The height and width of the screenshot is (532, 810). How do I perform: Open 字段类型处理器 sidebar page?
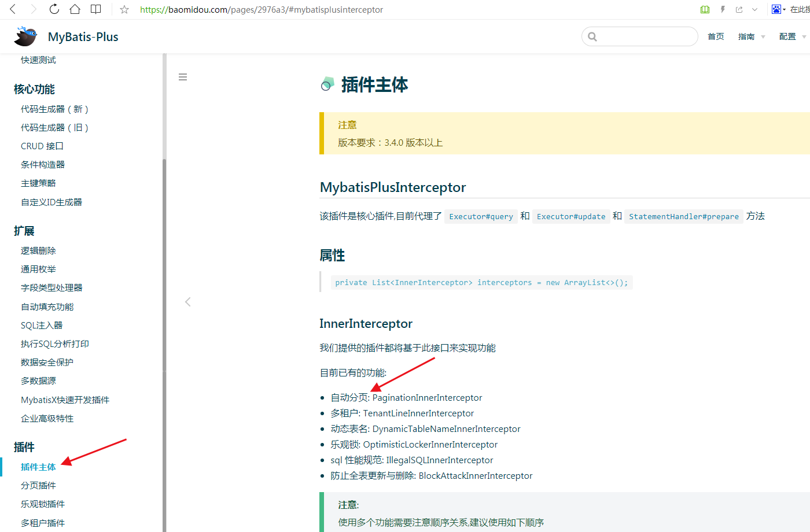click(51, 288)
